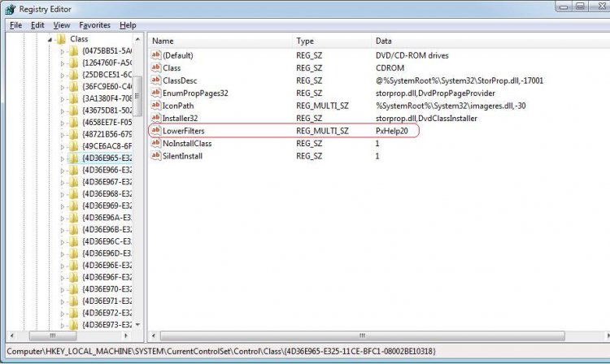Select the LowerFilters value name
This screenshot has height=364, width=610.
coord(184,131)
